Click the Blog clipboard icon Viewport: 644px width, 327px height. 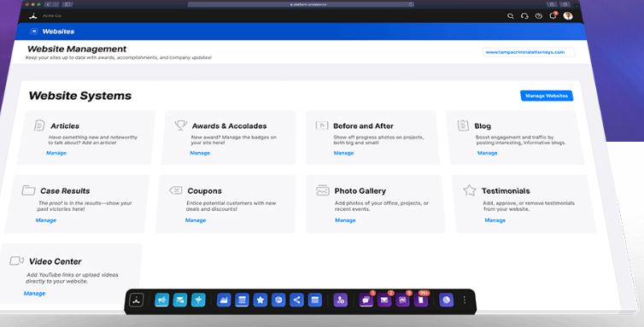point(463,125)
